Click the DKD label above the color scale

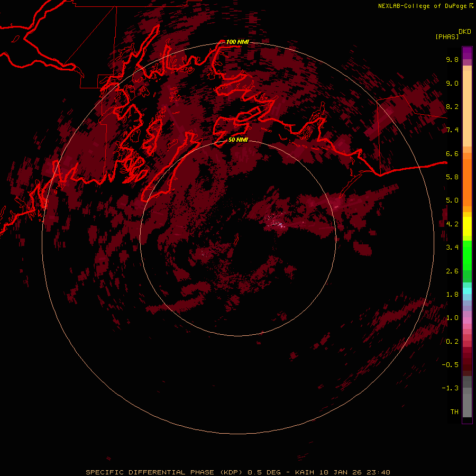tap(464, 32)
